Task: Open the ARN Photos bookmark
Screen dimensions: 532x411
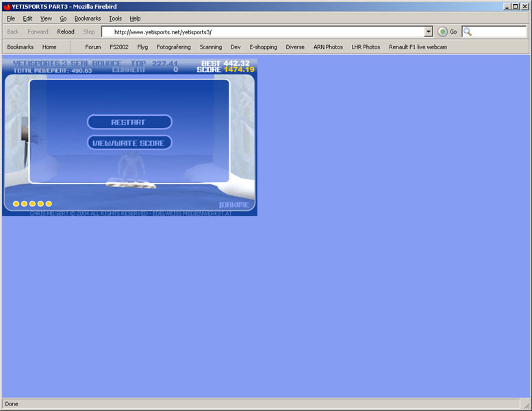Action: pyautogui.click(x=328, y=47)
